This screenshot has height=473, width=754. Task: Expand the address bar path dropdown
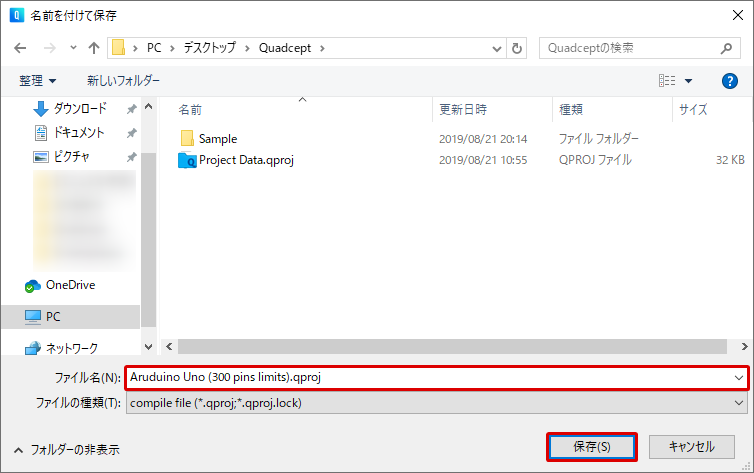point(497,48)
